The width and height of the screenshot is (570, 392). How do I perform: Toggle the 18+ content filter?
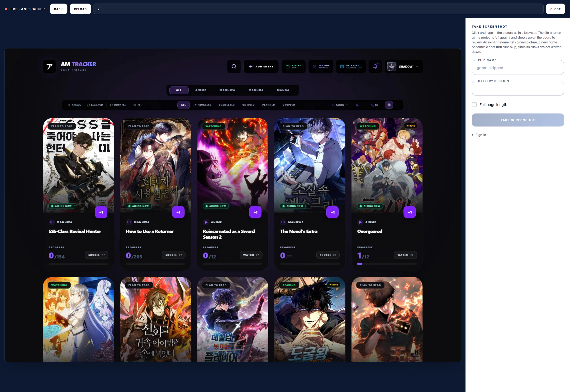138,105
